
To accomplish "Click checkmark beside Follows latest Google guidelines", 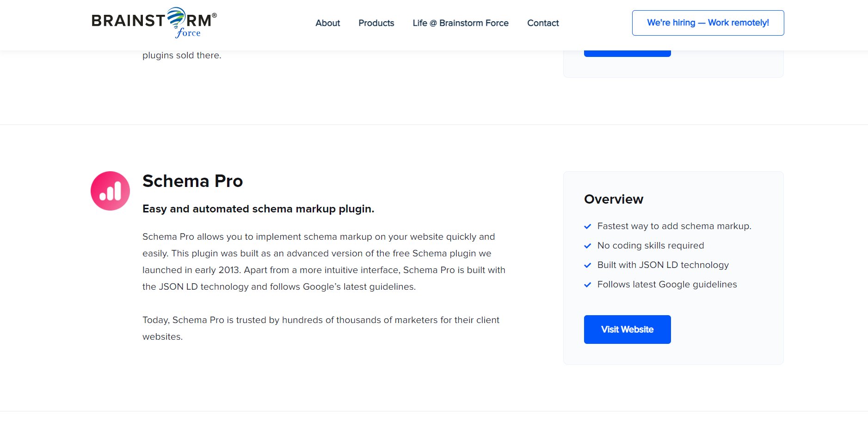I will pos(588,285).
